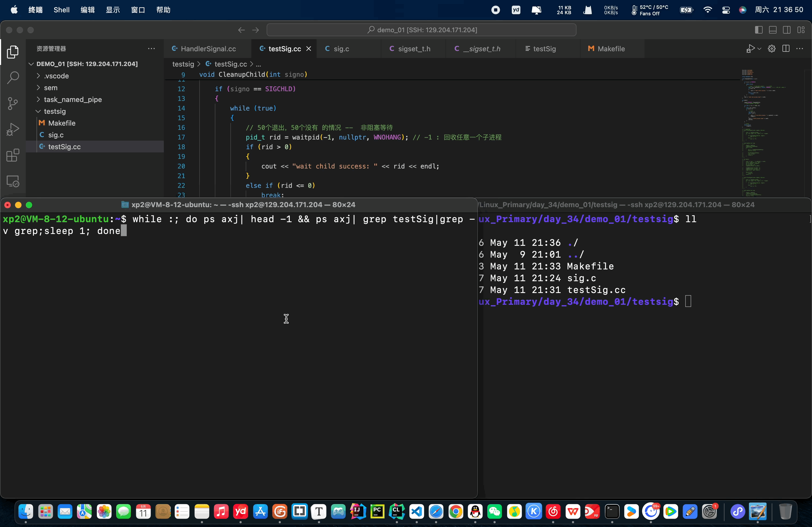Open PyCharm from the dock
Screen dimensions: 812x527
(377, 512)
